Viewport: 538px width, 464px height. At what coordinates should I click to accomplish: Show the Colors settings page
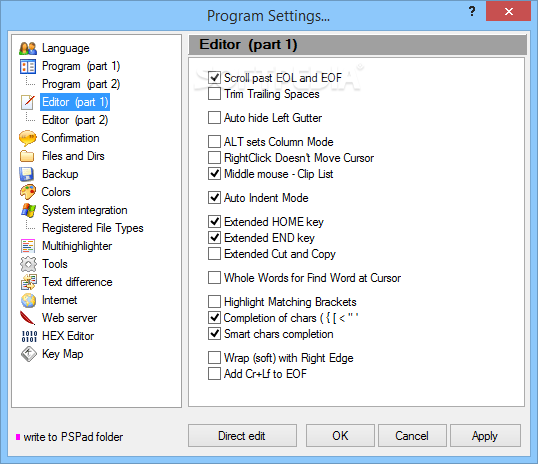56,192
